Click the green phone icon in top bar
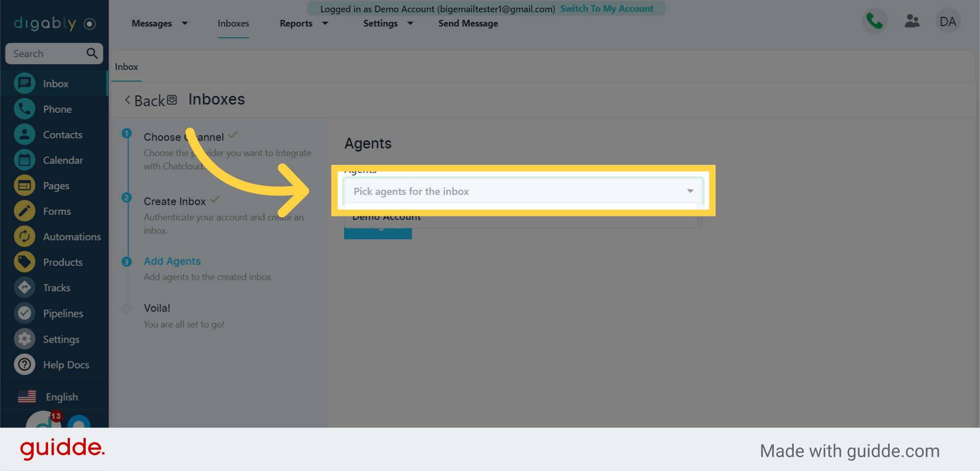Image resolution: width=980 pixels, height=471 pixels. pyautogui.click(x=874, y=21)
